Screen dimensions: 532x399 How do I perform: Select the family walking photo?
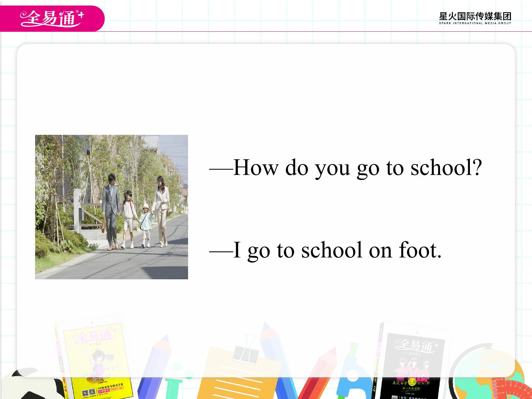pyautogui.click(x=112, y=207)
